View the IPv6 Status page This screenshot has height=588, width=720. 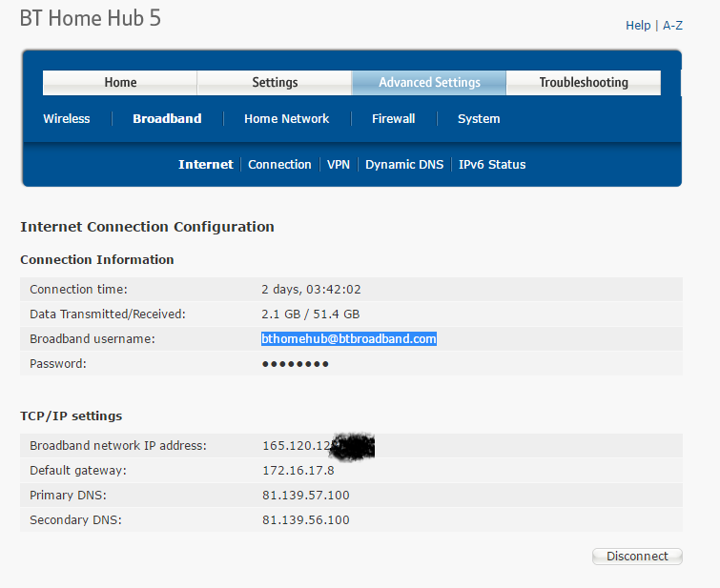click(492, 164)
